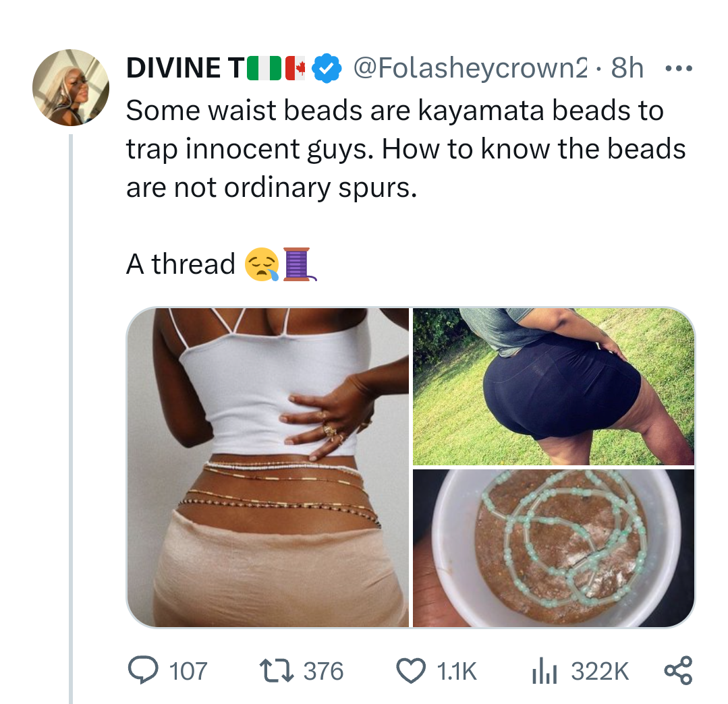Like the tweet with the heart icon
The height and width of the screenshot is (704, 728).
pos(410,671)
